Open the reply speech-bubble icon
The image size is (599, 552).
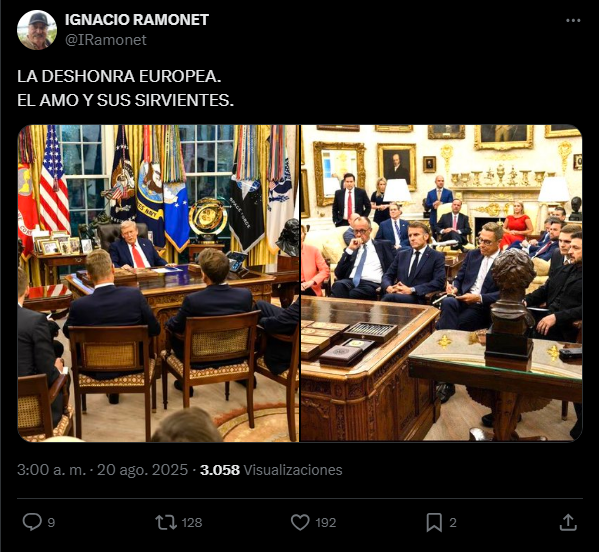pyautogui.click(x=32, y=522)
